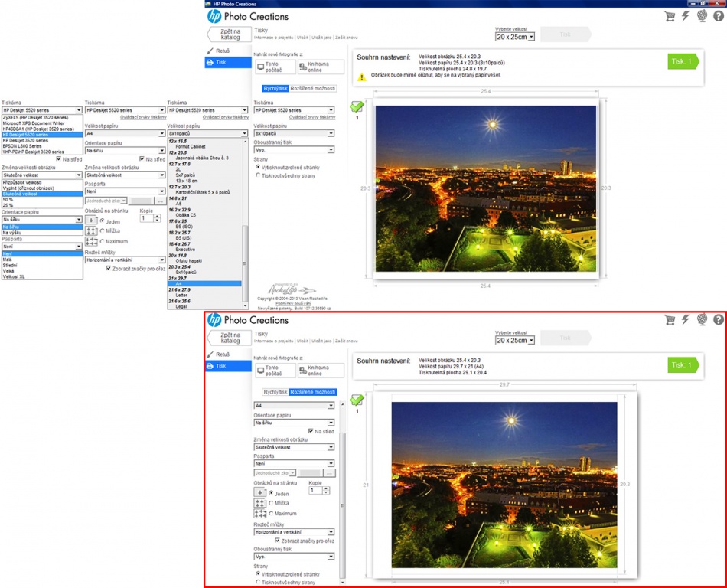The width and height of the screenshot is (727, 588).
Task: Click green checkmark on page 1, lower window
Action: (x=357, y=400)
